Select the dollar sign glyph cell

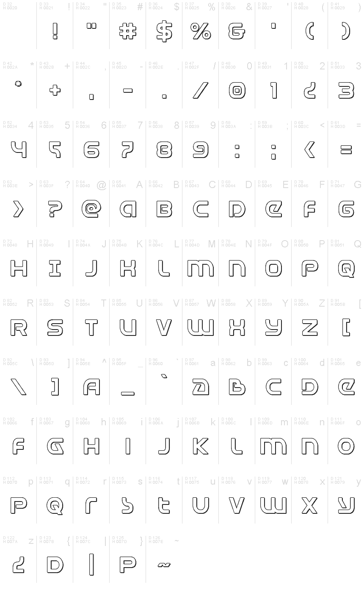[164, 26]
